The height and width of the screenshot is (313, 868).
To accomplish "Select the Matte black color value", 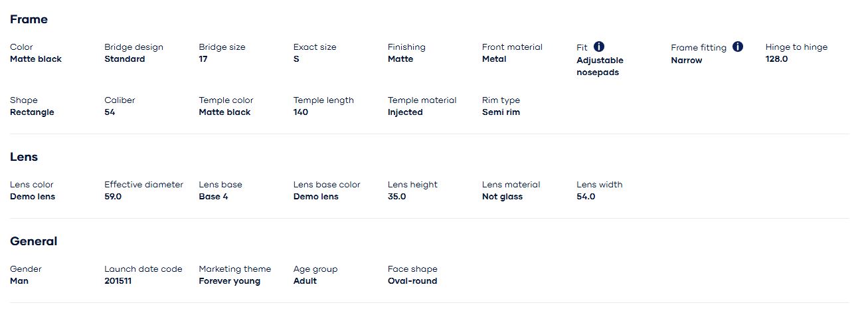I will [x=36, y=59].
